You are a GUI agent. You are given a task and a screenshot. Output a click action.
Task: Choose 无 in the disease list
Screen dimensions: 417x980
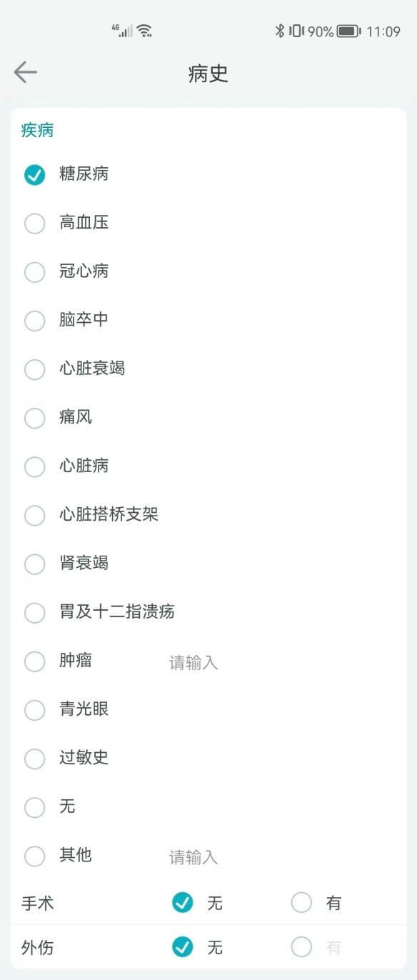[34, 807]
